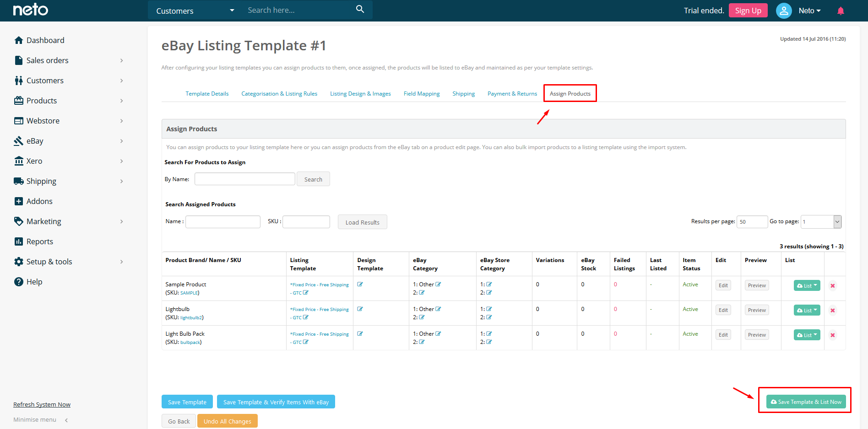868x429 pixels.
Task: Open the notifications bell
Action: (841, 11)
